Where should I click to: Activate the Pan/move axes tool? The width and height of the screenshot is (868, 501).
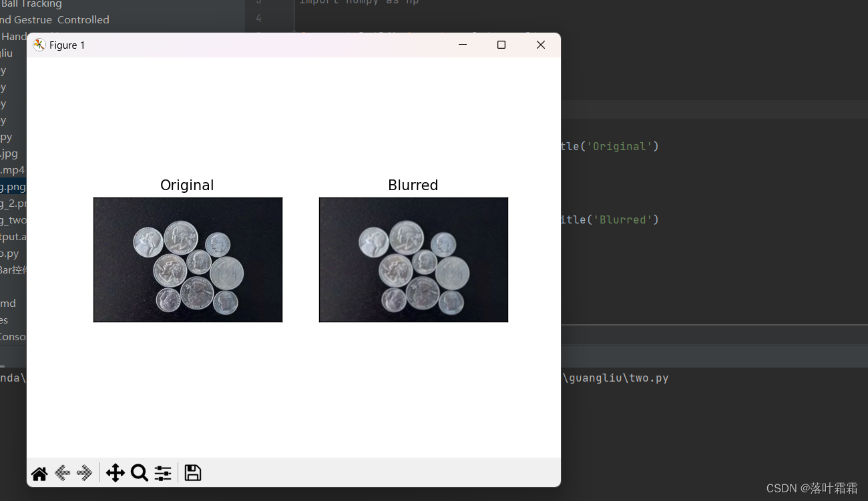(x=116, y=473)
